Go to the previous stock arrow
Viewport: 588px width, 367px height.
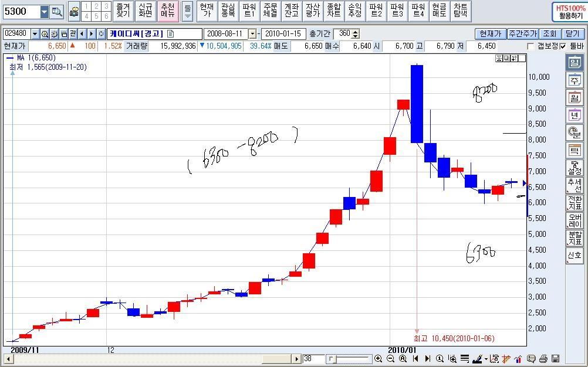click(x=82, y=34)
